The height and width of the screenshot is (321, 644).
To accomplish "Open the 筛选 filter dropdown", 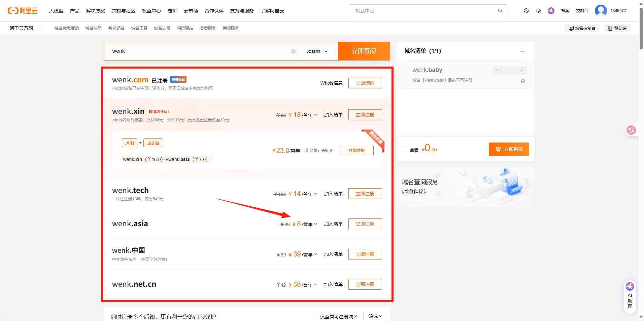I will (x=375, y=316).
